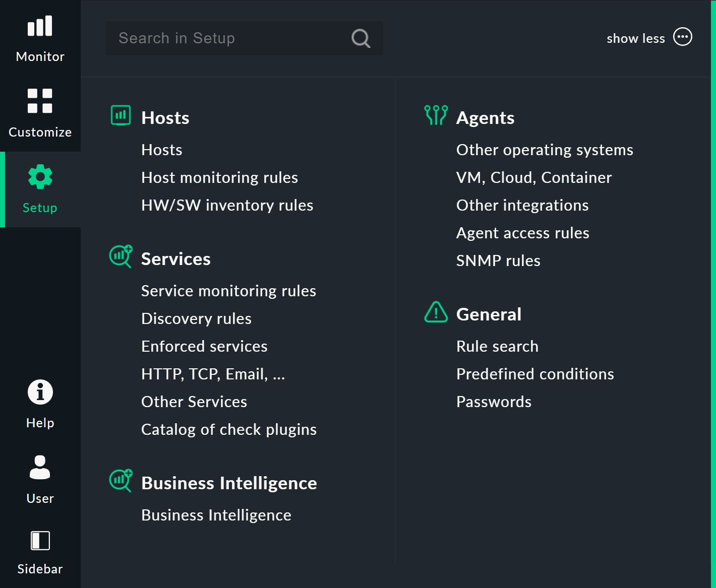Open Business Intelligence sub-entry

click(216, 515)
